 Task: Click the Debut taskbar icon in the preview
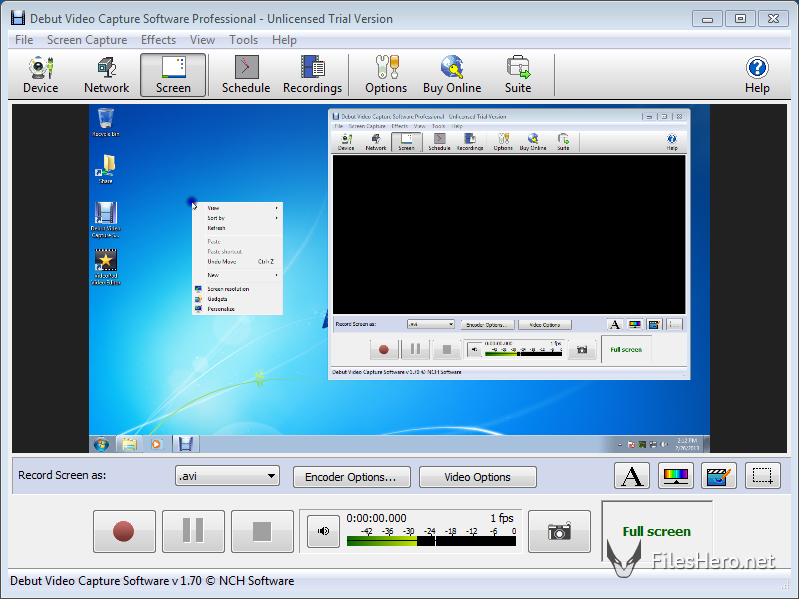[x=185, y=444]
